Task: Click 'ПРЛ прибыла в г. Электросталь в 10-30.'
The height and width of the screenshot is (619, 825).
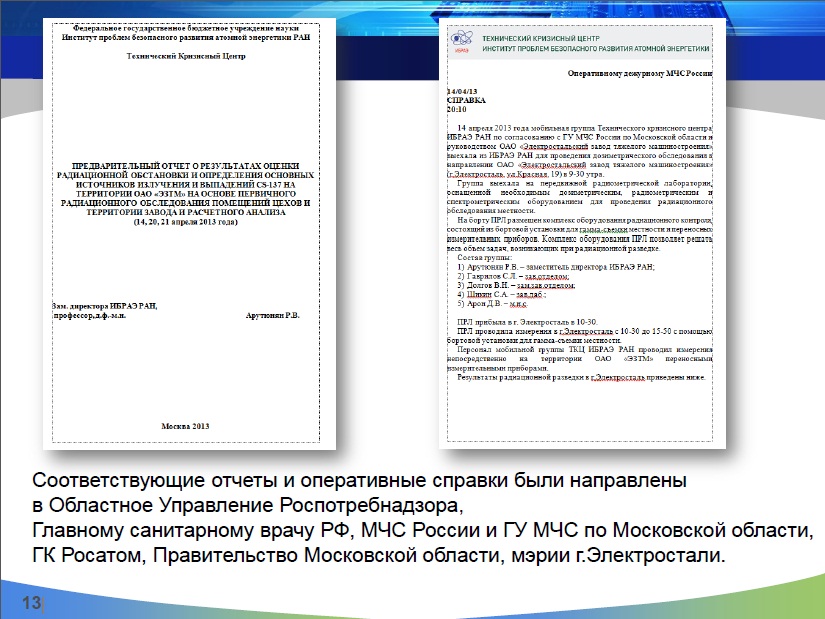Action: click(x=528, y=322)
